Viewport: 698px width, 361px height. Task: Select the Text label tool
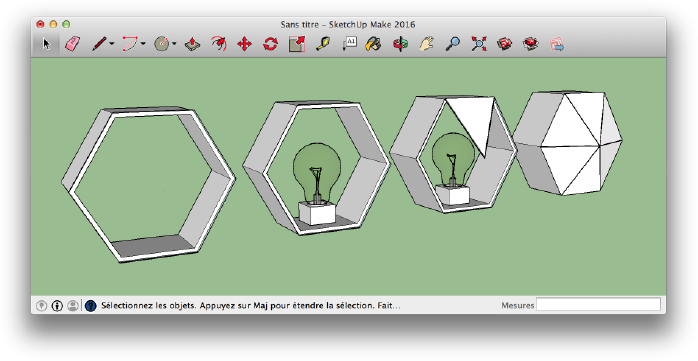[x=349, y=44]
